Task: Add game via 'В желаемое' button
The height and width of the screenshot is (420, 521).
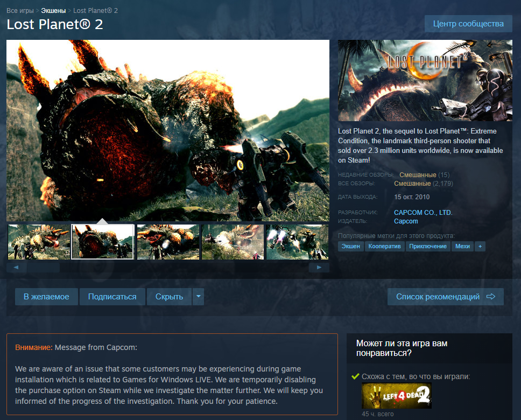Action: [46, 297]
